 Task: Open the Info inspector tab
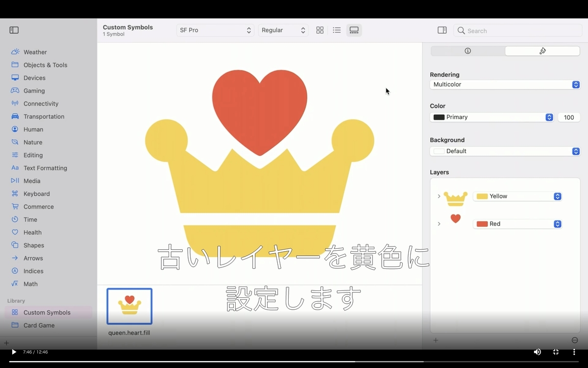(468, 51)
